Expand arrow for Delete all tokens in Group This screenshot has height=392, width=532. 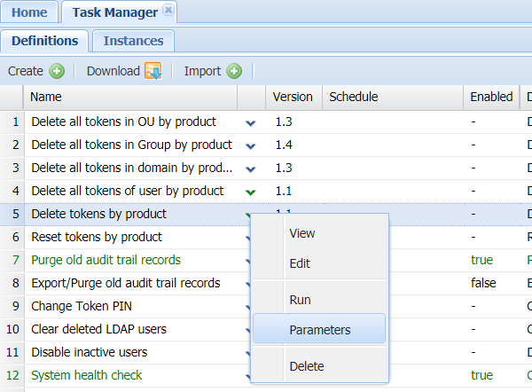pos(251,145)
